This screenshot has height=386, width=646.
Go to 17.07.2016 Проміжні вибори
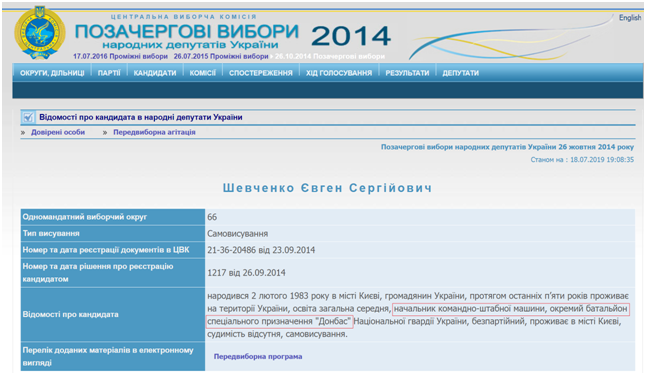point(120,56)
